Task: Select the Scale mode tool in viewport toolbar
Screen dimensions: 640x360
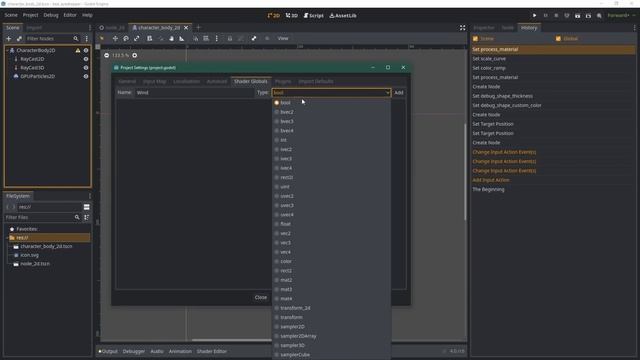Action: [136, 38]
